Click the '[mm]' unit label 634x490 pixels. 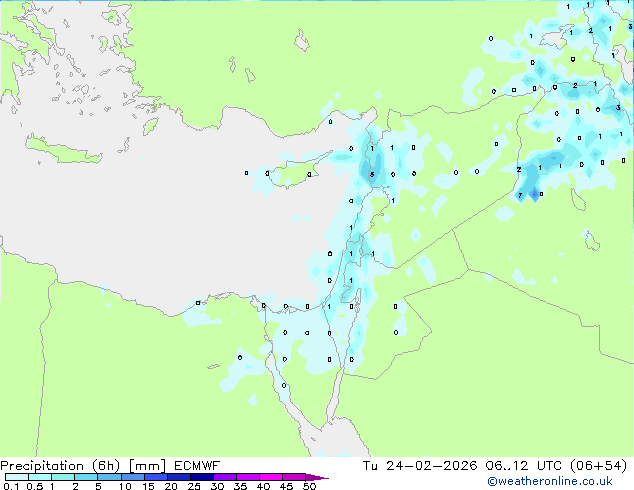pyautogui.click(x=148, y=466)
